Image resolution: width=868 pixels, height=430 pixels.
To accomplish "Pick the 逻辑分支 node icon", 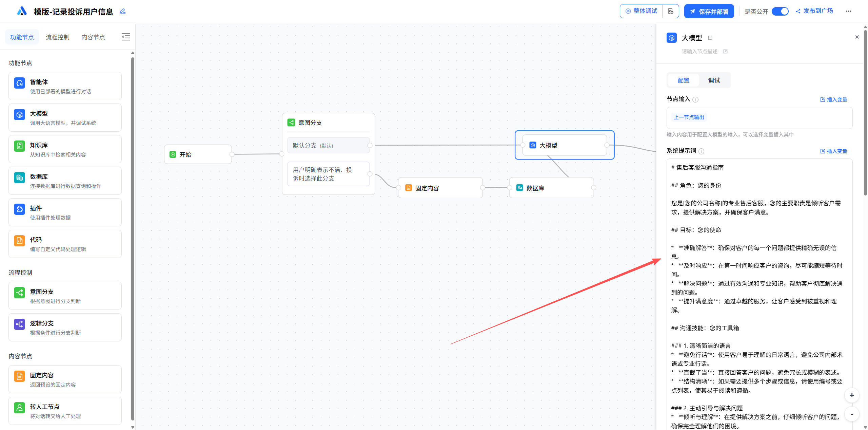I will pyautogui.click(x=19, y=324).
